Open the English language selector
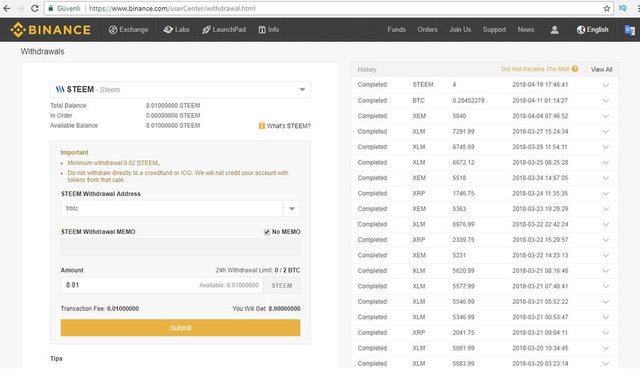 592,30
